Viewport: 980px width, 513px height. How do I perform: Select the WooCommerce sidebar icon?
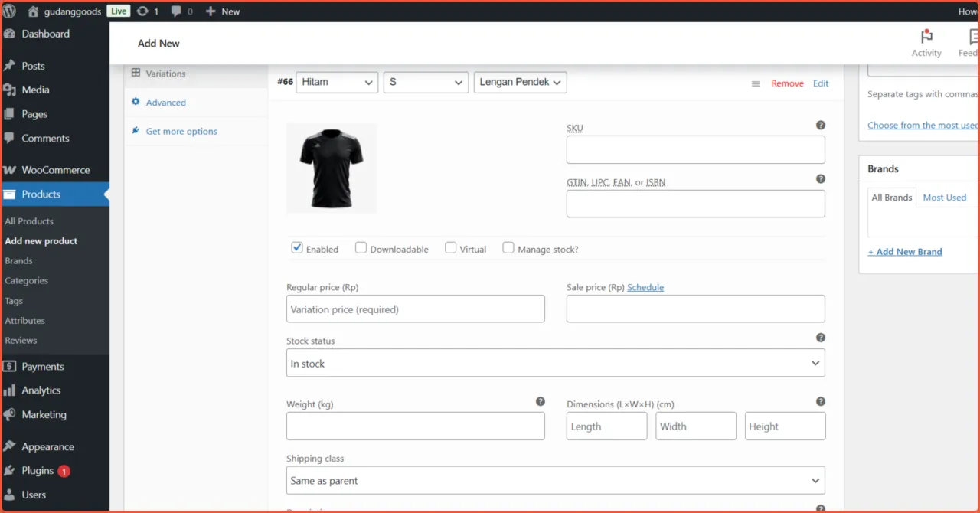(11, 169)
